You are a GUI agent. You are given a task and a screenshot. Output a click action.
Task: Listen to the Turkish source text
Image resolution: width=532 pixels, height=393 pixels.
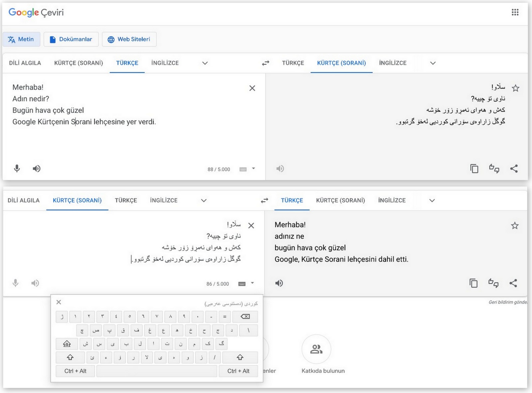pos(37,168)
